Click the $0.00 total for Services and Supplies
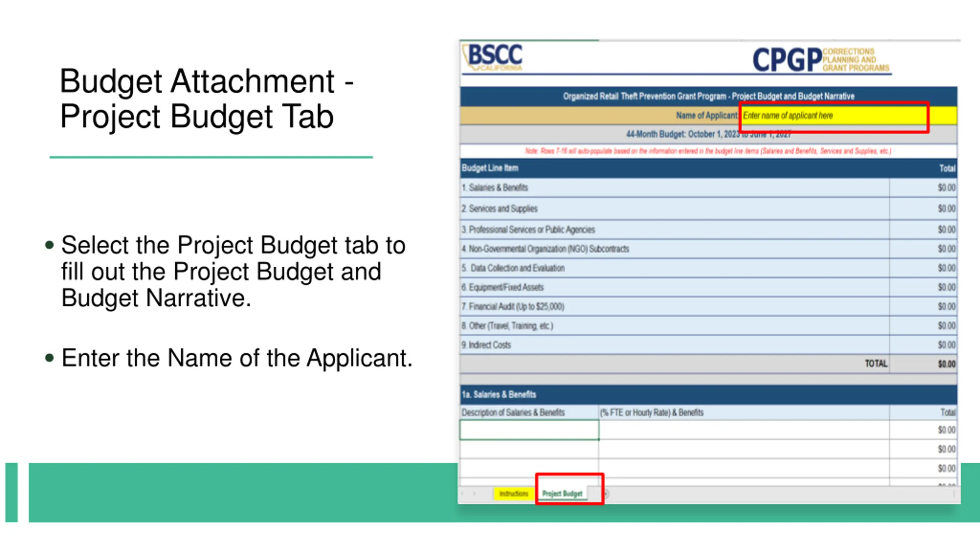980x551 pixels. [923, 209]
